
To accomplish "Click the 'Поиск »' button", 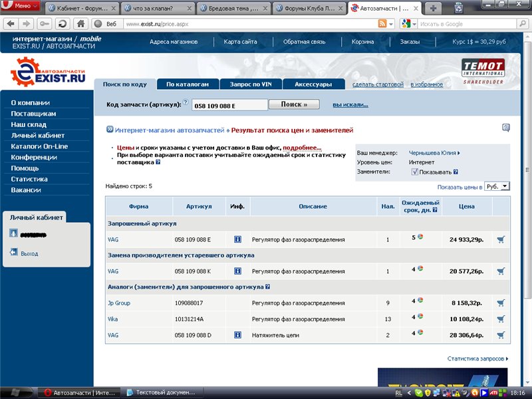I will coord(294,104).
